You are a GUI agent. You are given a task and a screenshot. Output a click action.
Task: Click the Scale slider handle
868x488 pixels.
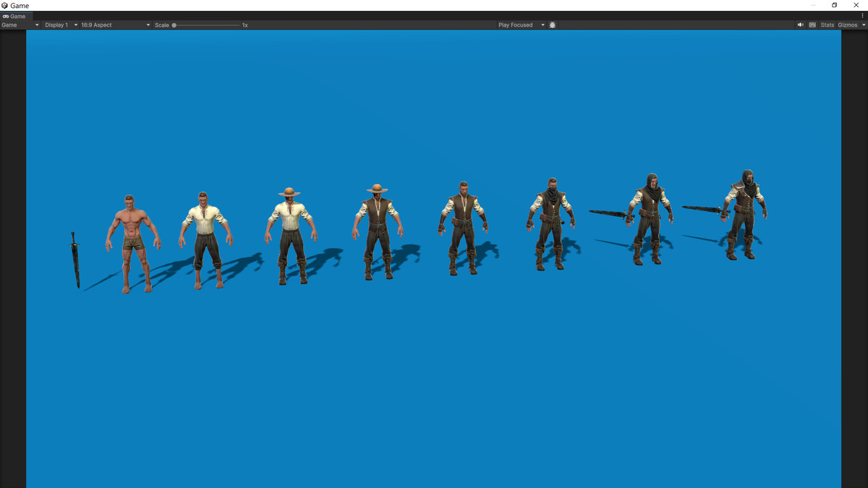pos(174,25)
